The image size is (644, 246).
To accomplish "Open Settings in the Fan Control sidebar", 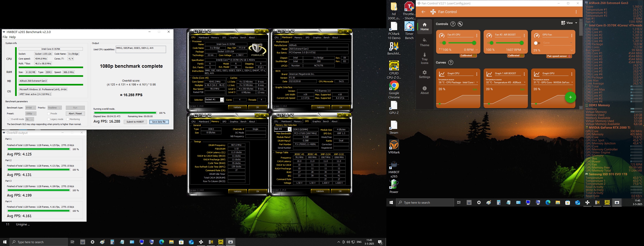I will point(424,74).
